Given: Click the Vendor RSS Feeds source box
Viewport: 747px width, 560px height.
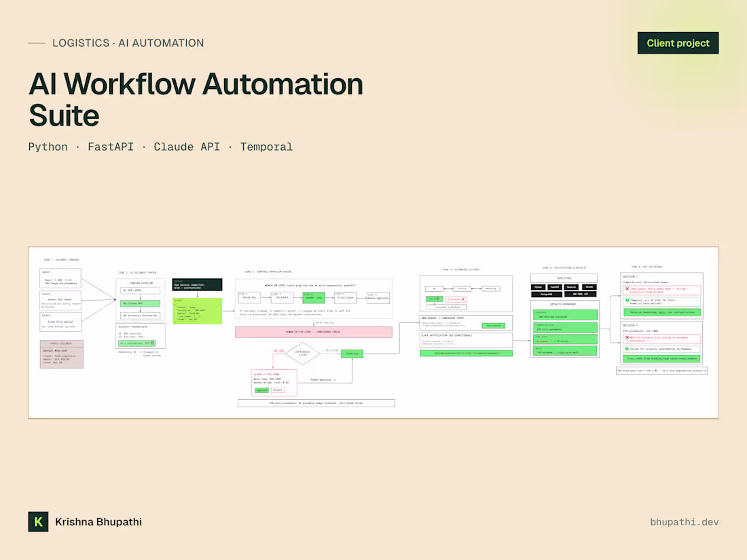Looking at the screenshot, I should [60, 300].
